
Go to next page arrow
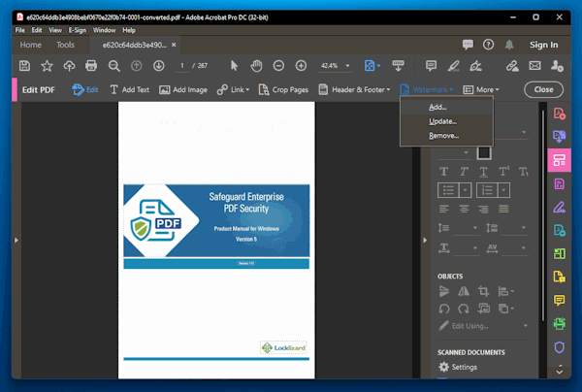159,66
